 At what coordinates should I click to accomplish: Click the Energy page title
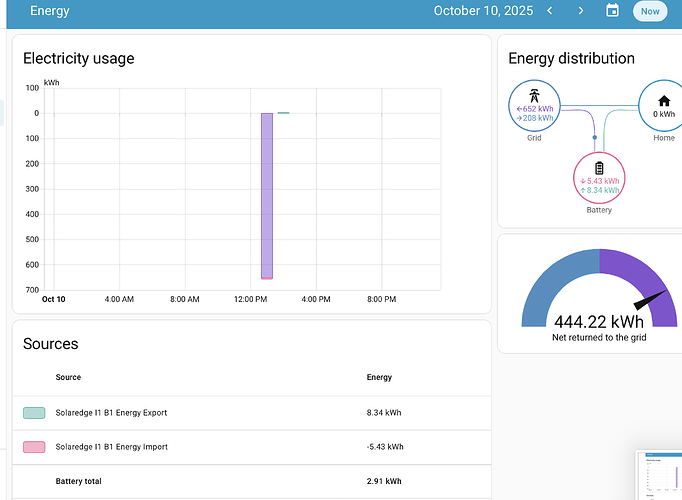point(50,11)
